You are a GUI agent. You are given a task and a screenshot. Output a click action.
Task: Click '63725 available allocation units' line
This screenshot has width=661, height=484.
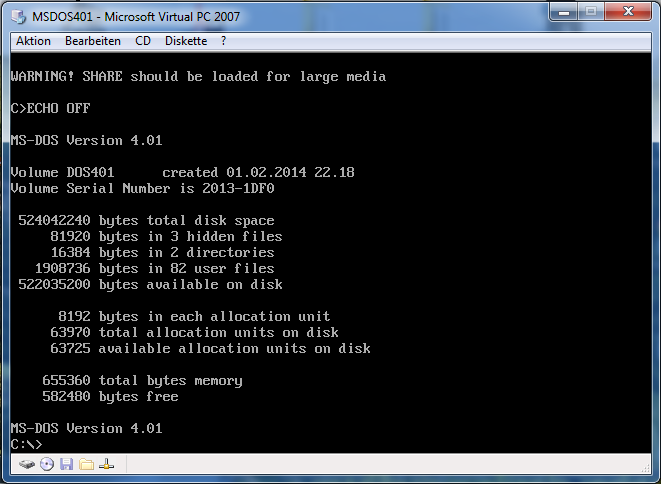pos(210,349)
